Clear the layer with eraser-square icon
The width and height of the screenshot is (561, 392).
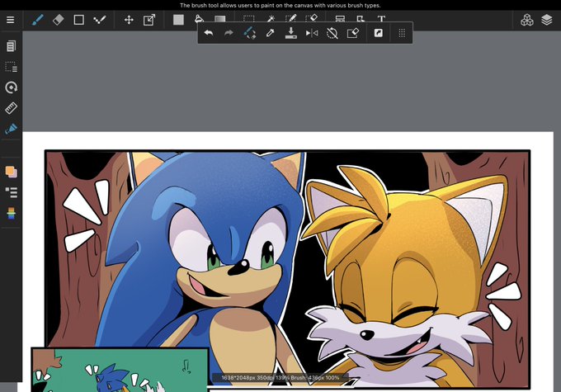[353, 33]
